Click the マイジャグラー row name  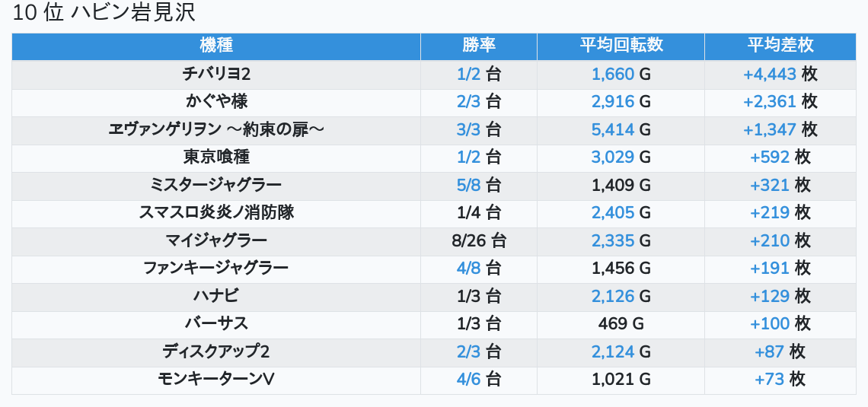click(216, 240)
